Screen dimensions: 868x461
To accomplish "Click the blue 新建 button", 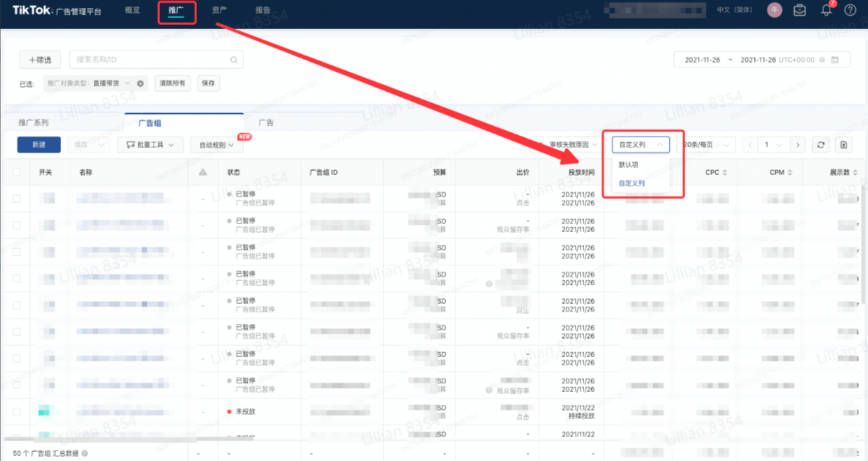I will coord(38,145).
